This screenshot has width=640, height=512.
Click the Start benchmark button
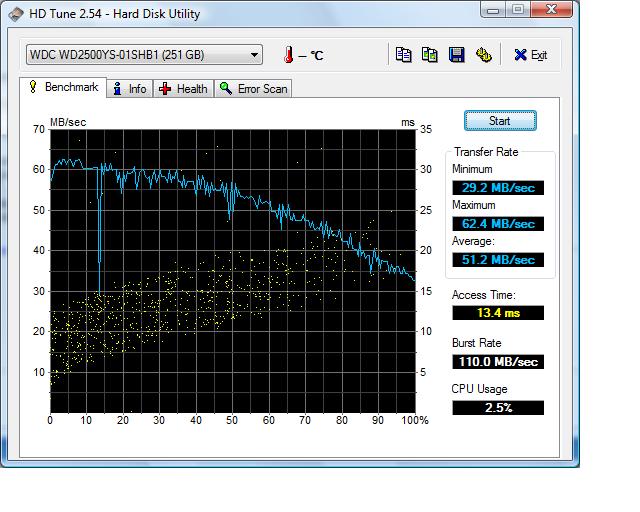coord(499,121)
